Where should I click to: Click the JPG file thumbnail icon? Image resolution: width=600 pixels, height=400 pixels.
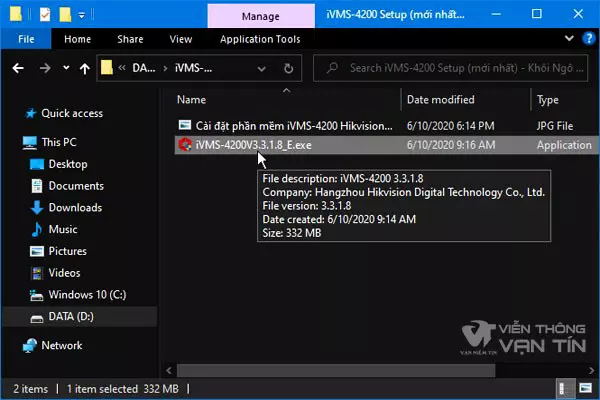pos(185,125)
